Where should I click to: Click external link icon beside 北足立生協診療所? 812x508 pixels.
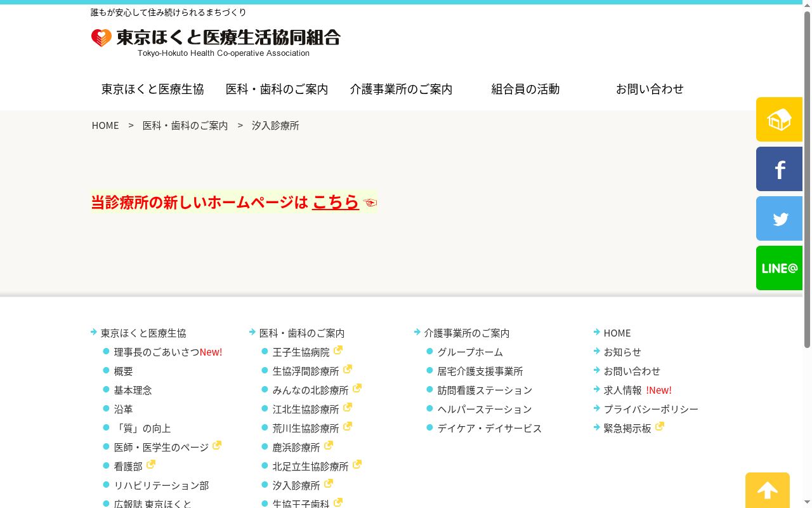357,464
